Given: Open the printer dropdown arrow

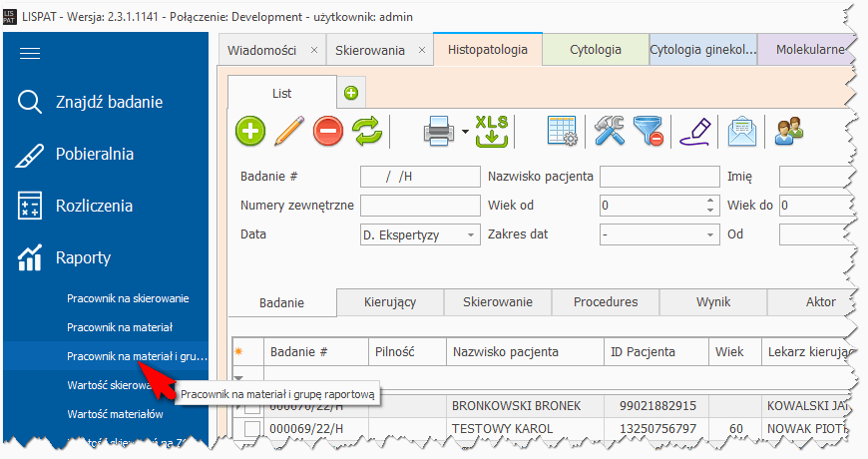Looking at the screenshot, I should click(465, 132).
